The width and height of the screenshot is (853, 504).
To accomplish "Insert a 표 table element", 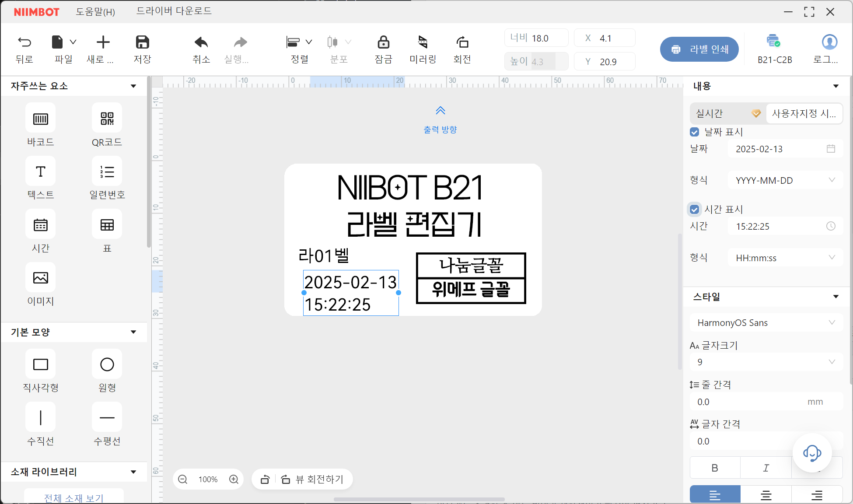I will tap(107, 224).
